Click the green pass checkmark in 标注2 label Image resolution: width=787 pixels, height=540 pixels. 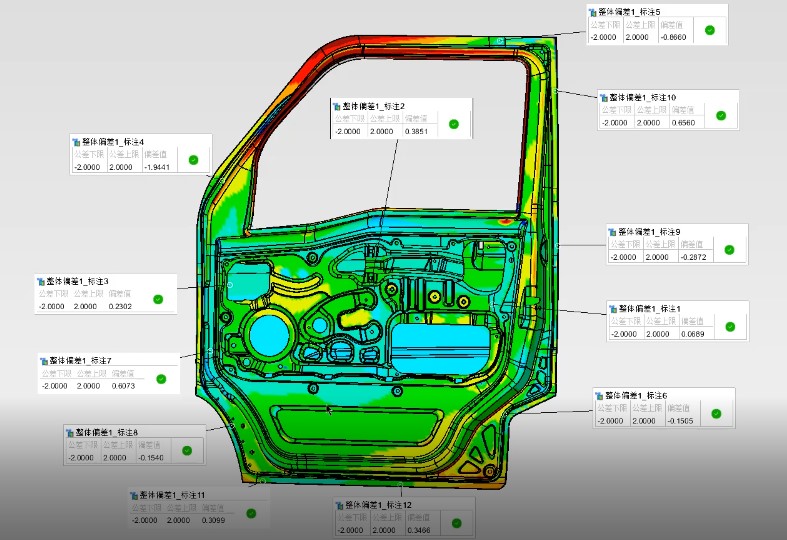[x=453, y=125]
